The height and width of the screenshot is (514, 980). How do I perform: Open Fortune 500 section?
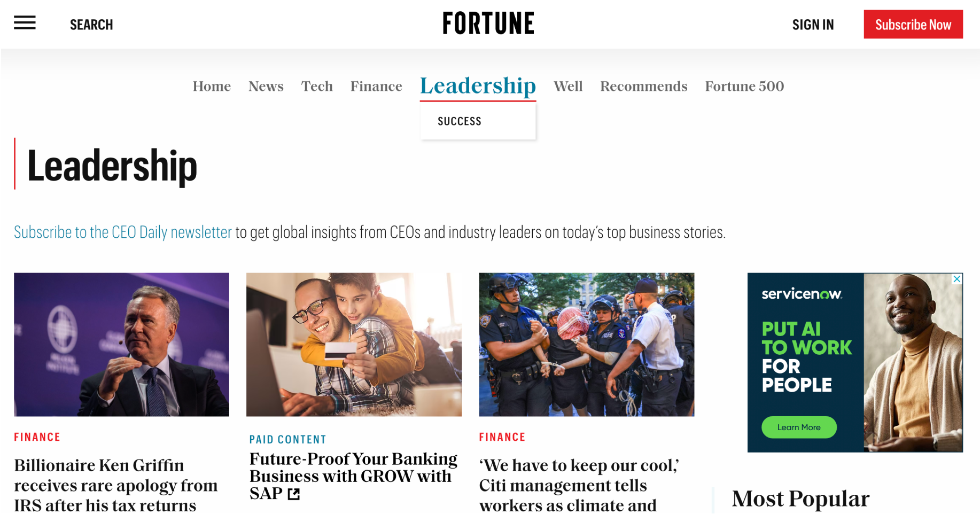point(744,87)
